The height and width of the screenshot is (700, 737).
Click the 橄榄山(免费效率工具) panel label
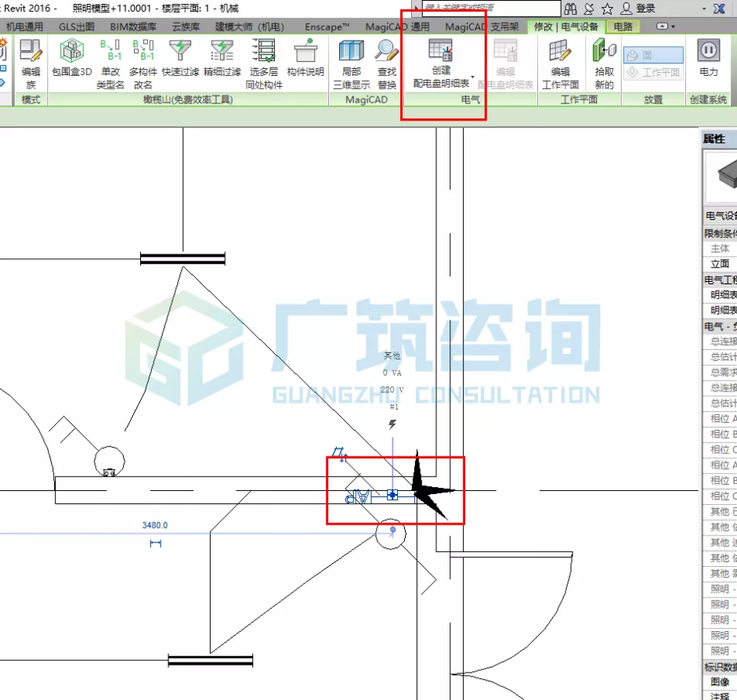(188, 99)
